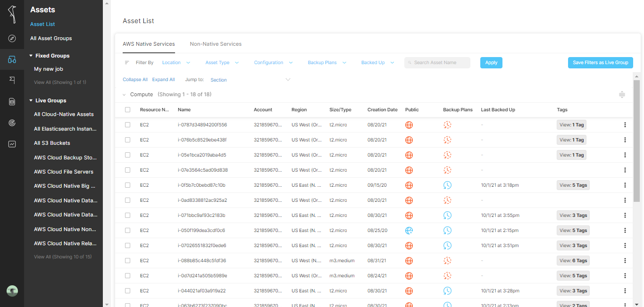Click the Save Filters as Live Group button

coord(600,63)
